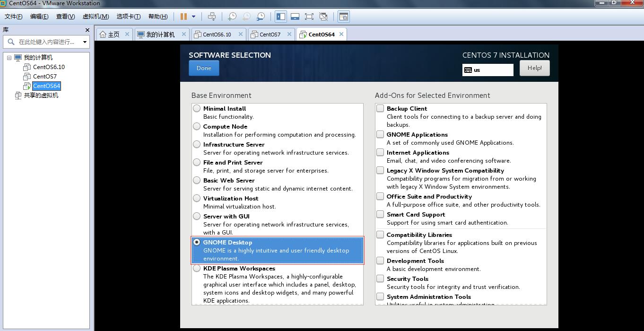Close the CentOS64 tab

pos(341,34)
